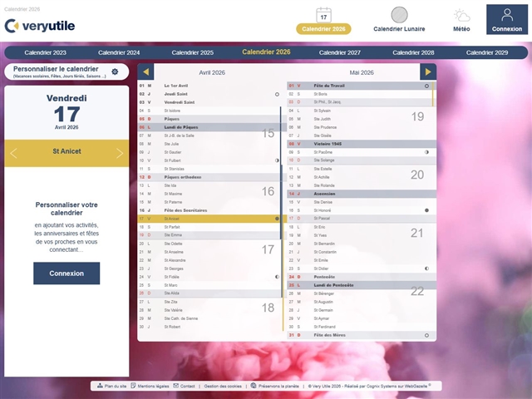Switch to Calendrier 2029 tab
This screenshot has width=532, height=399.
(x=487, y=52)
